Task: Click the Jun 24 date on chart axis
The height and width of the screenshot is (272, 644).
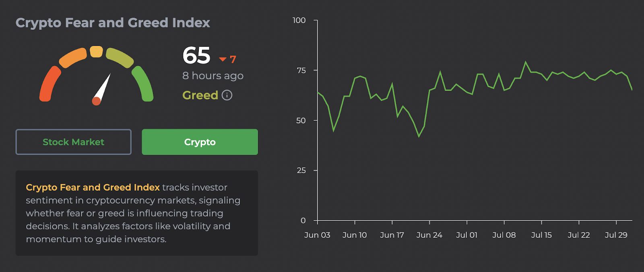Action: point(429,235)
